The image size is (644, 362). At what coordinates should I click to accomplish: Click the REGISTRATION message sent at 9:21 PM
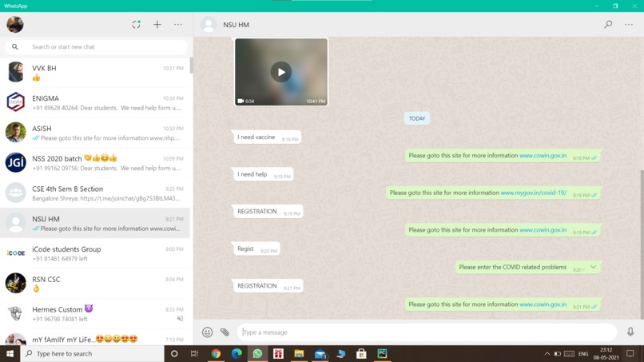[268, 286]
